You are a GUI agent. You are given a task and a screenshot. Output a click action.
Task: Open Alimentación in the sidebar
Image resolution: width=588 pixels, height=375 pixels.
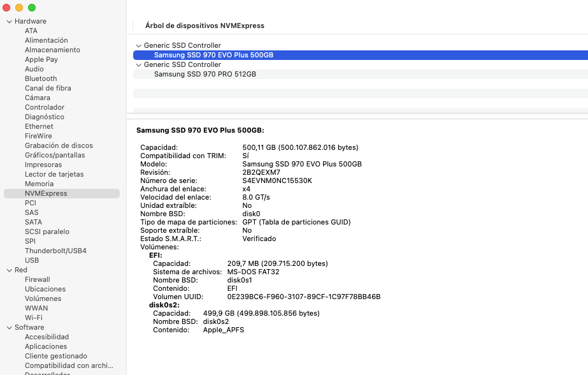point(46,40)
